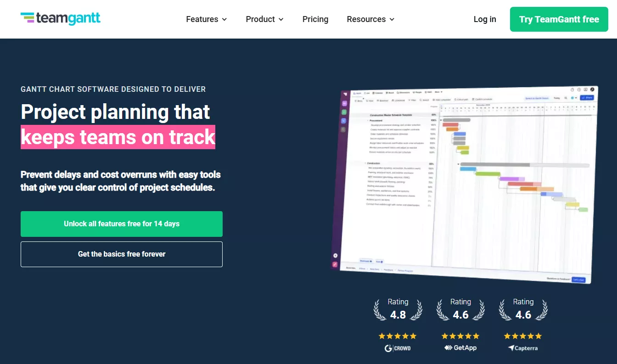Click 'GANTT CHART SOFTWARE DESIGNED TO DELIVER' text

click(x=113, y=90)
